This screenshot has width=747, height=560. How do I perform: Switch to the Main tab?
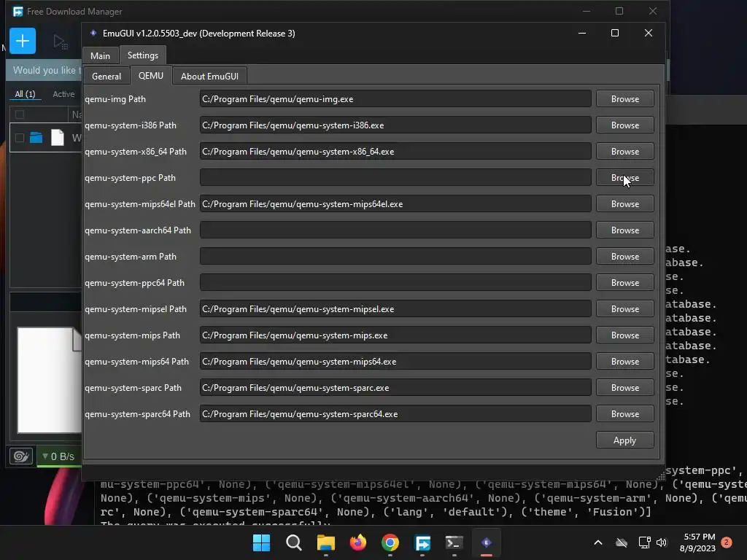click(100, 55)
